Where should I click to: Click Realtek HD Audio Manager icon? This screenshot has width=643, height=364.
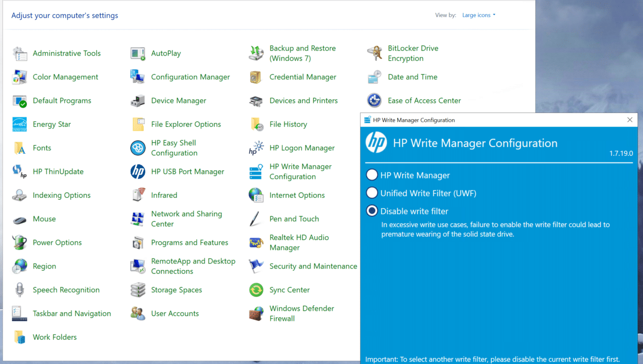click(x=256, y=243)
